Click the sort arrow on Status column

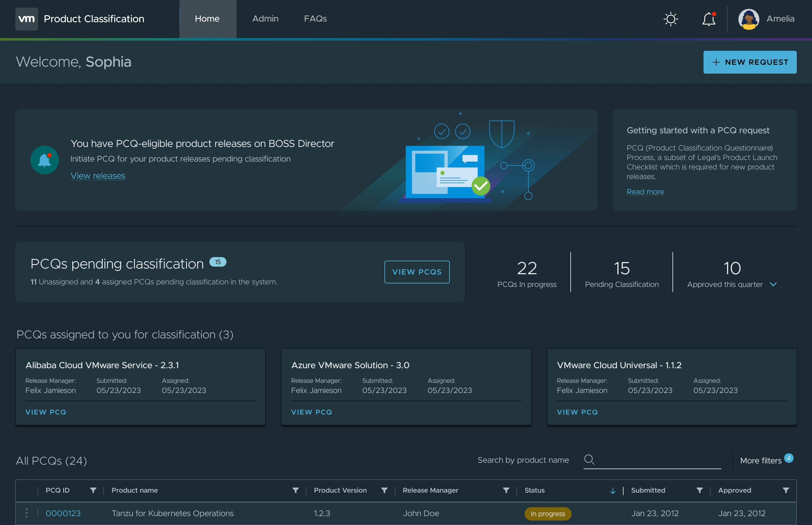[613, 490]
